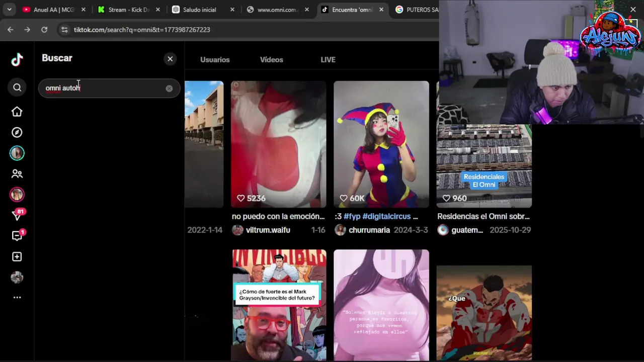644x362 pixels.
Task: Open the video with 5236 likes
Action: 278,144
